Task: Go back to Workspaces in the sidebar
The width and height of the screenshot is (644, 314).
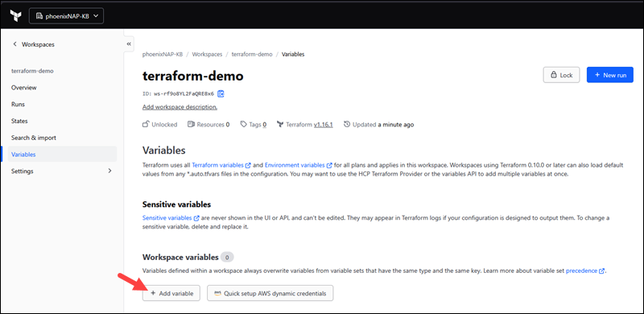Action: [x=33, y=44]
